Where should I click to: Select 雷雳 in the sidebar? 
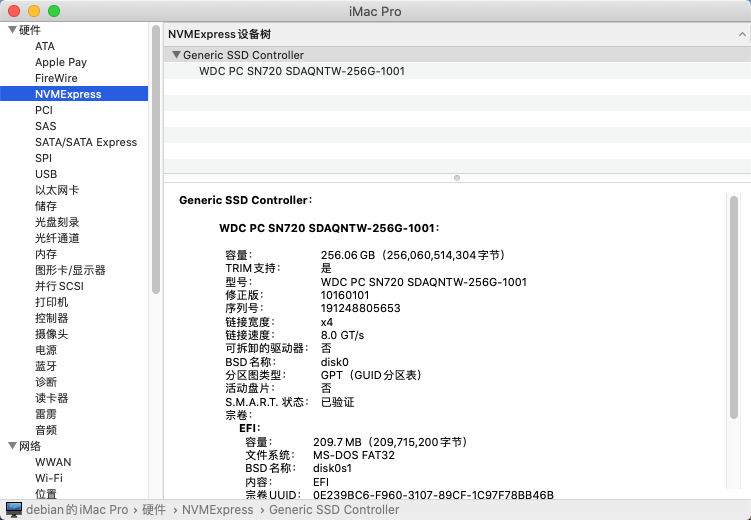(x=46, y=414)
